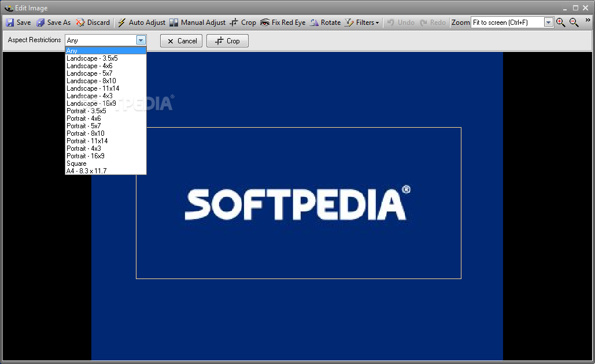Choose the Square aspect option
Screen dimensions: 595x364
105,164
